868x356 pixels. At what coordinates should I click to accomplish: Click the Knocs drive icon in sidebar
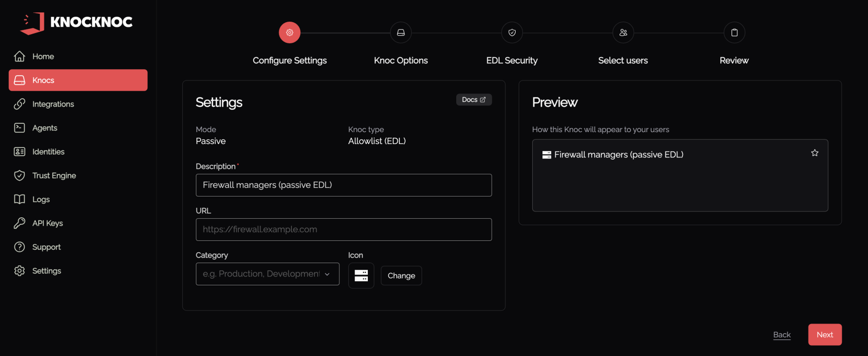[20, 80]
